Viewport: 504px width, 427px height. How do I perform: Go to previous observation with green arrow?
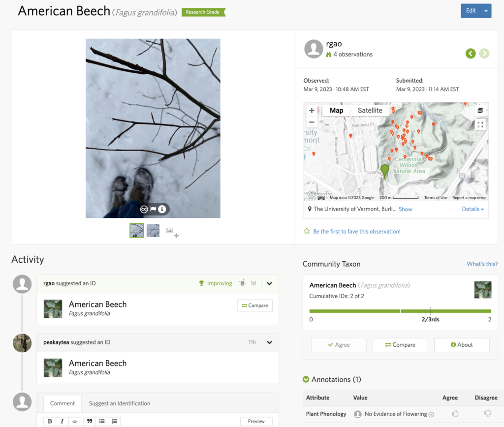471,54
